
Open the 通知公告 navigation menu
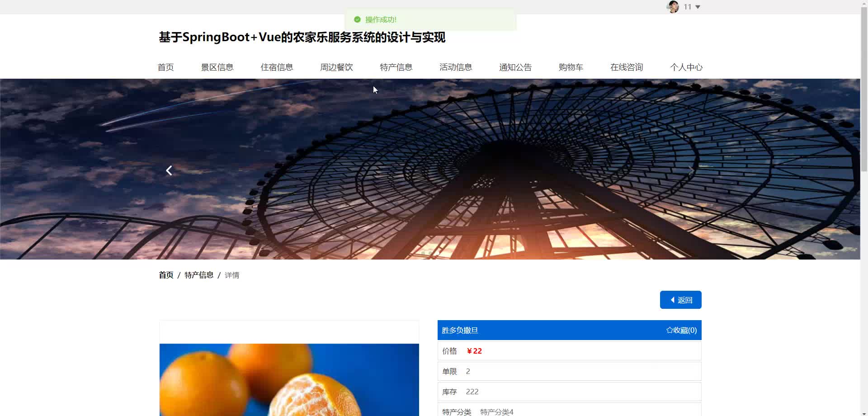point(515,67)
